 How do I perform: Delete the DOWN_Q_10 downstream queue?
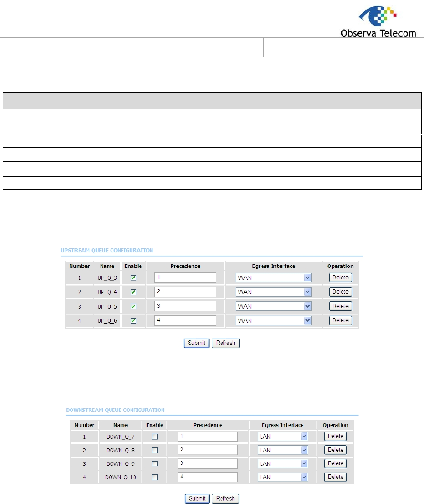tap(336, 477)
